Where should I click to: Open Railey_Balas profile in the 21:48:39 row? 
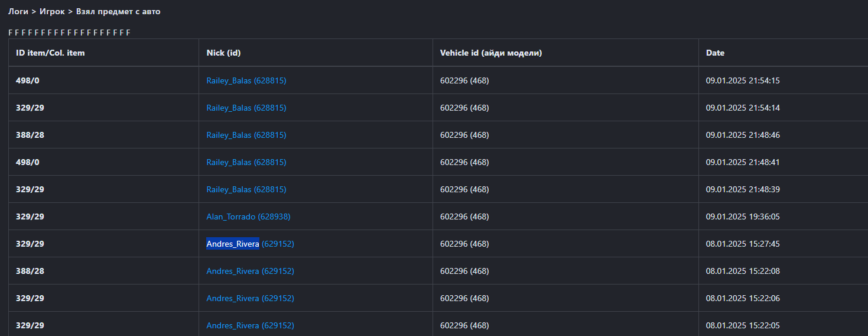(246, 189)
